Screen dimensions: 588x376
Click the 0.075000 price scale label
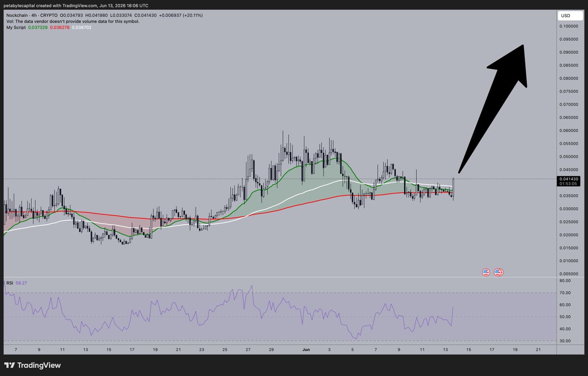(x=570, y=92)
